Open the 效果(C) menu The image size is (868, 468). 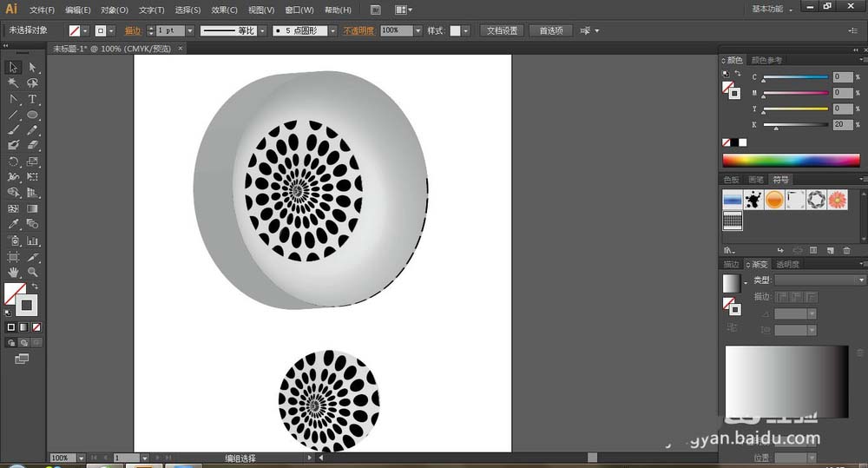[x=224, y=10]
